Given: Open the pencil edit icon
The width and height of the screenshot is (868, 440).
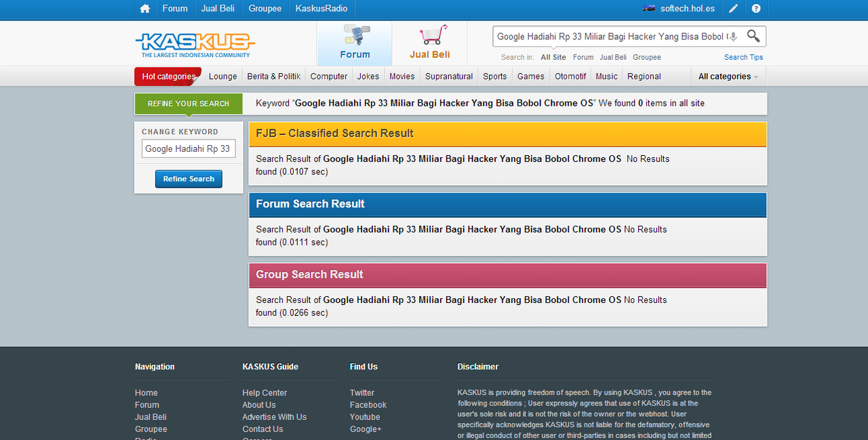Looking at the screenshot, I should [x=733, y=9].
